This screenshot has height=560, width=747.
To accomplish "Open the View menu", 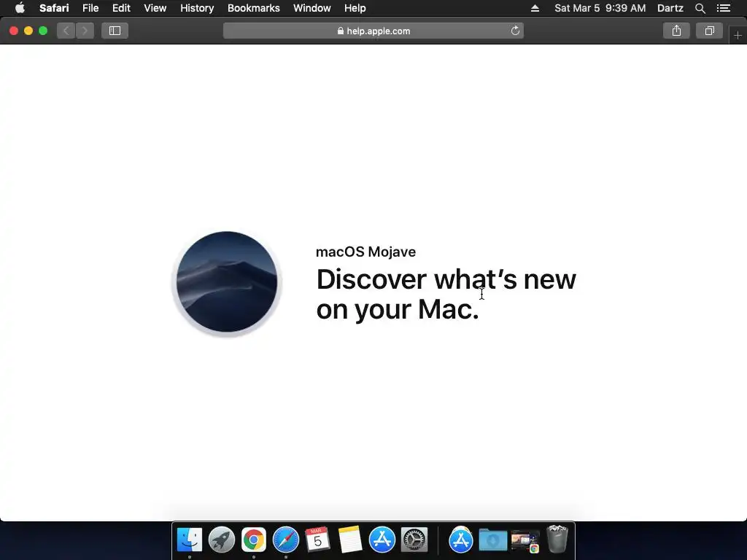I will 155,8.
